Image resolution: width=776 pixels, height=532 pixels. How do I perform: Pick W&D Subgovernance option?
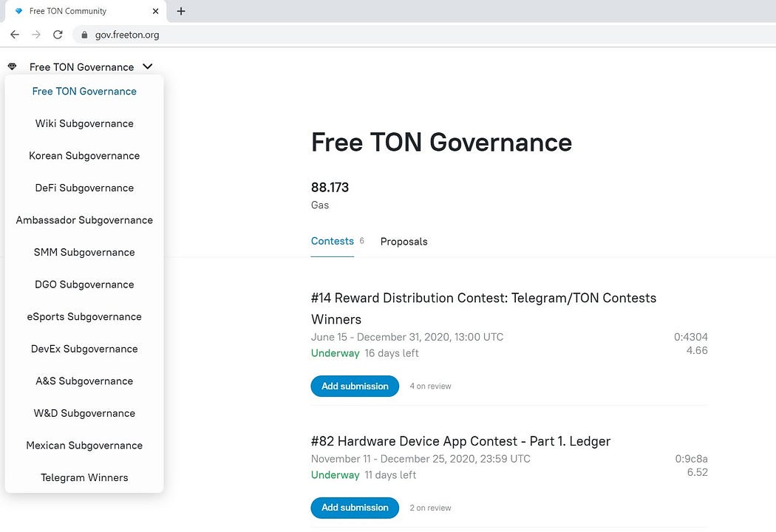[x=84, y=413]
